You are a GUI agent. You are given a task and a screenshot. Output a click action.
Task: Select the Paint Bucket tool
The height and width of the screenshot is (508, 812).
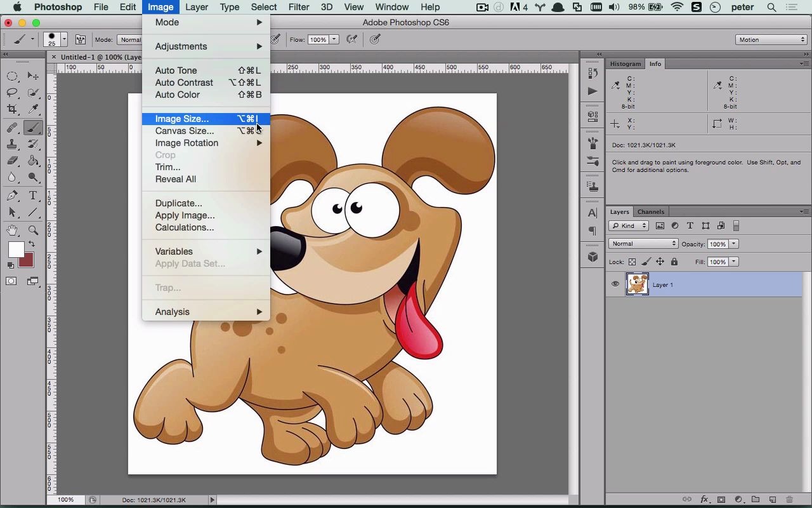coord(34,161)
